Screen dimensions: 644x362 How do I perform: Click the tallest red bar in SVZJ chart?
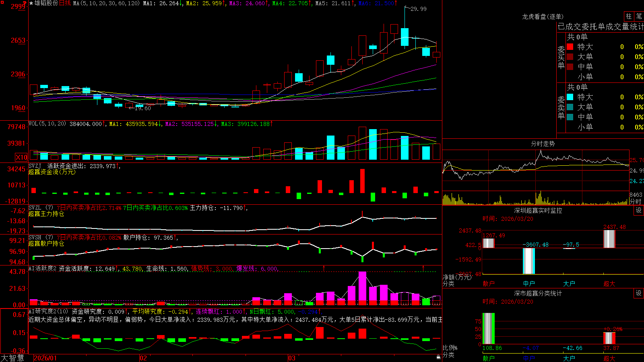coord(362,181)
